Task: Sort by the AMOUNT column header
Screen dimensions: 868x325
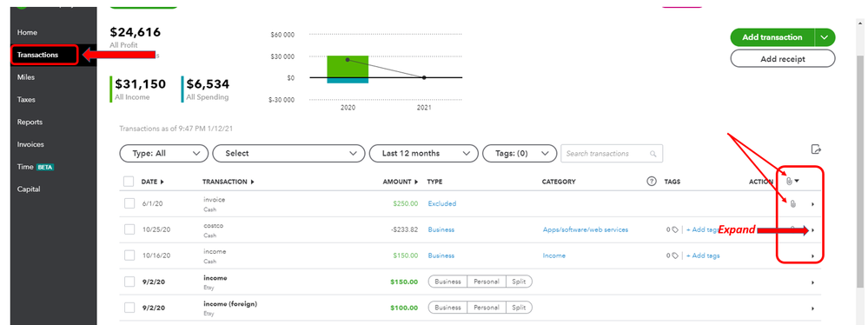Action: (x=401, y=182)
